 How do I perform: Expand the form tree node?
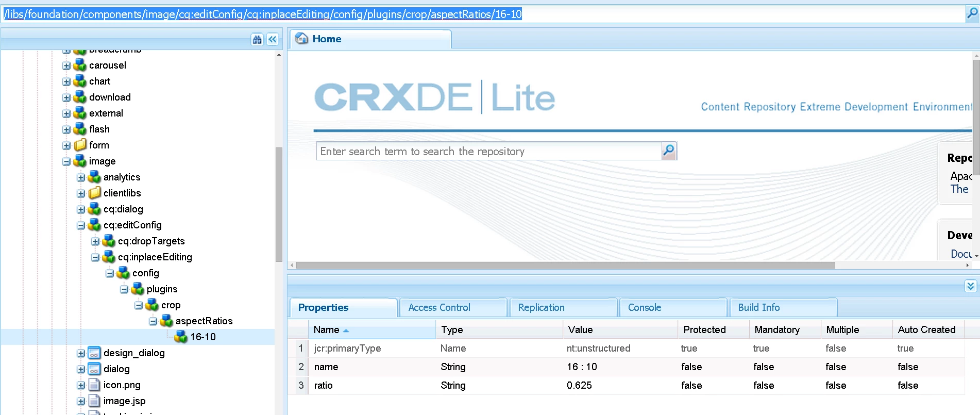click(66, 145)
